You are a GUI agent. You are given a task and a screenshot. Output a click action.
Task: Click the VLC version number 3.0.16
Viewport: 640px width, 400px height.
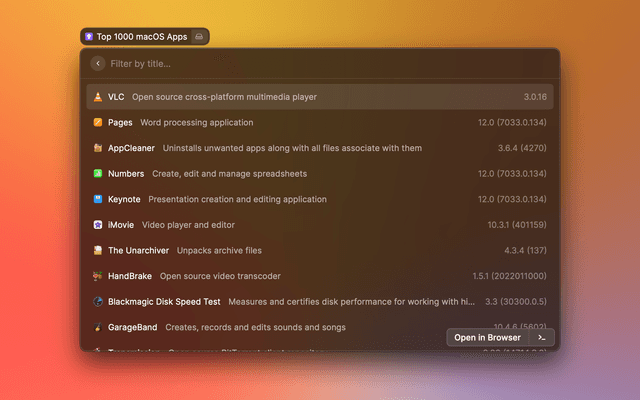click(535, 97)
